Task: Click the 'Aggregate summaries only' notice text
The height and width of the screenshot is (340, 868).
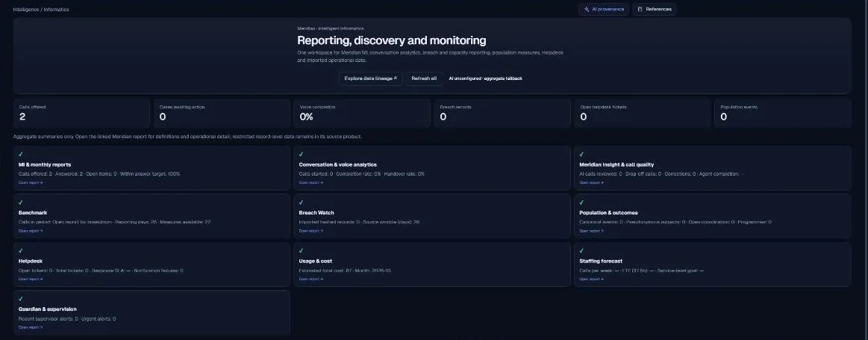Action: click(187, 137)
